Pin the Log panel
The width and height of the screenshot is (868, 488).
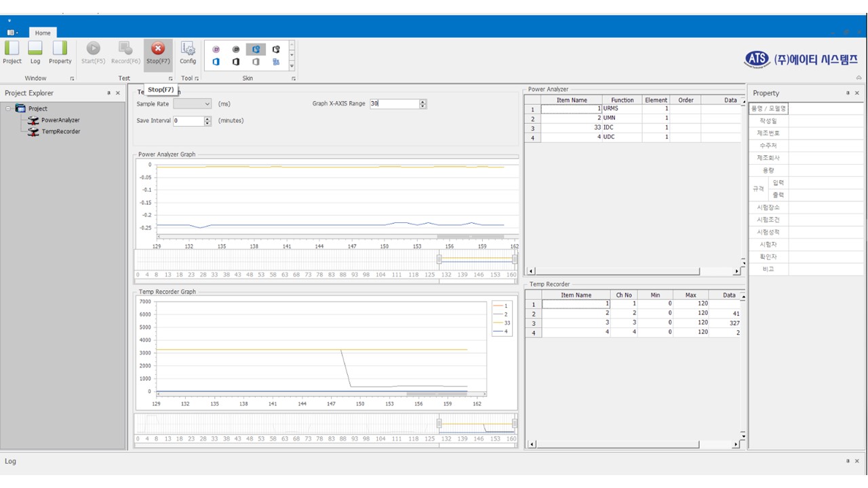848,461
